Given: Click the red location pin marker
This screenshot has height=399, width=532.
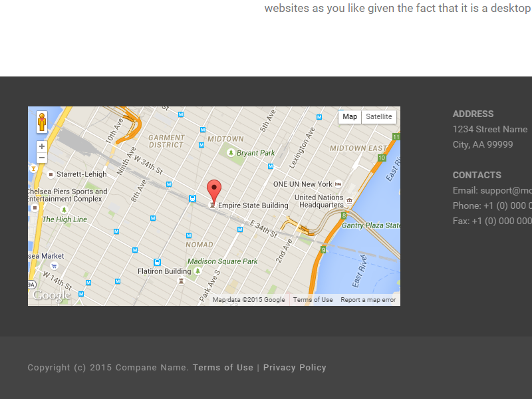Looking at the screenshot, I should tap(214, 192).
